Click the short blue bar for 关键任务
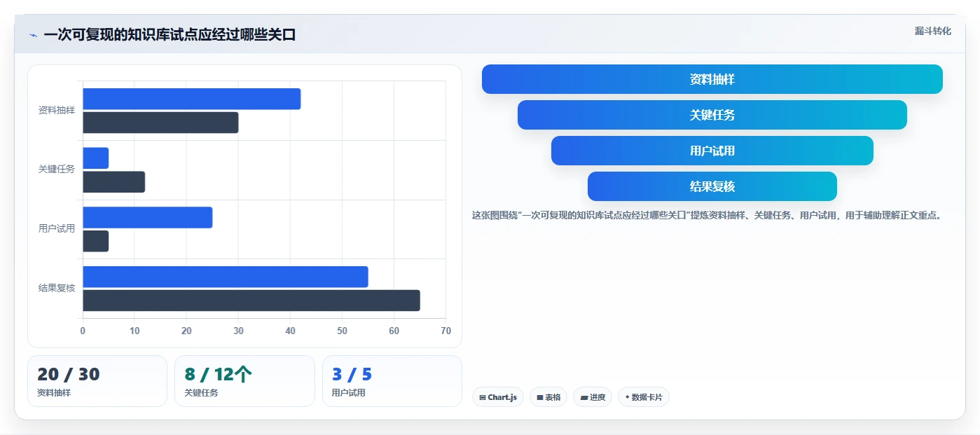 (x=96, y=158)
